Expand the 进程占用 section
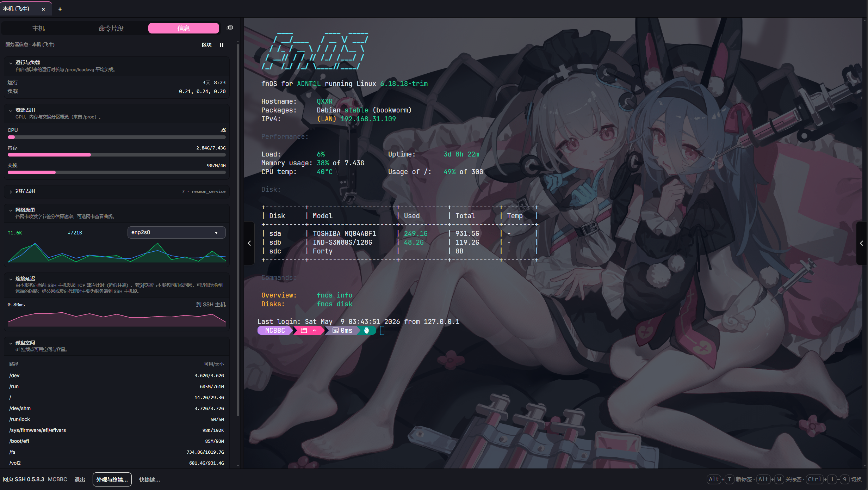The image size is (868, 490). pos(11,191)
